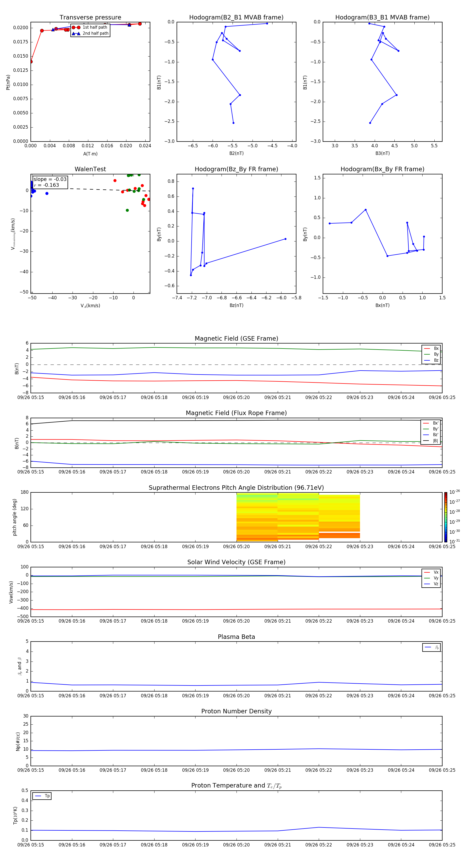Click the Suprathermal Electrons Pitch Angle Distribution title

(236, 488)
